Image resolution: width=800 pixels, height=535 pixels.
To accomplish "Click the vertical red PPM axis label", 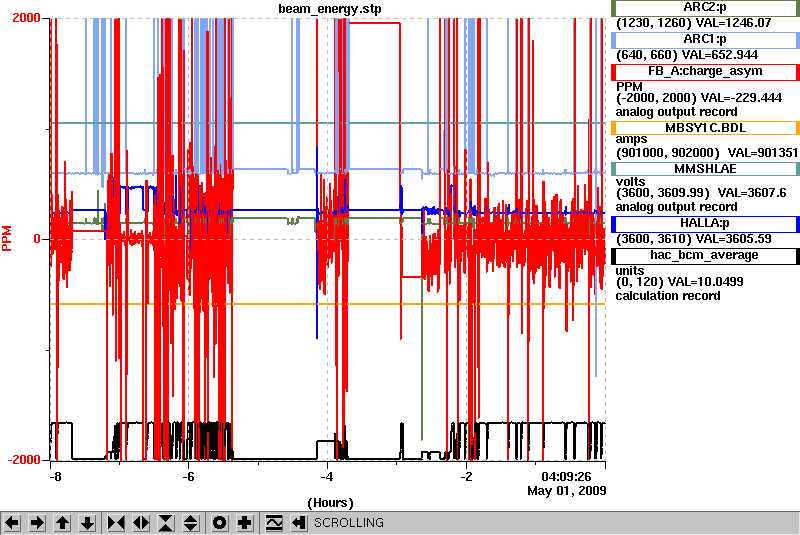I will click(x=7, y=239).
